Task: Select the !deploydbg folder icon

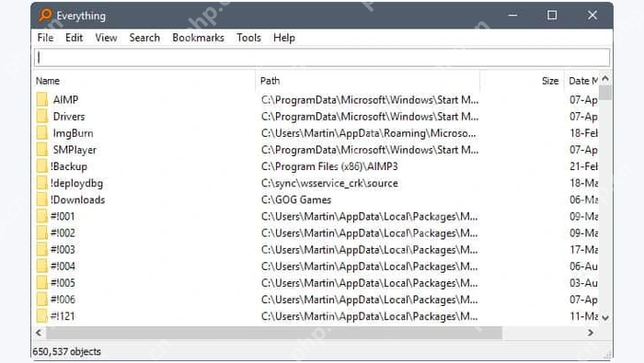Action: tap(42, 183)
